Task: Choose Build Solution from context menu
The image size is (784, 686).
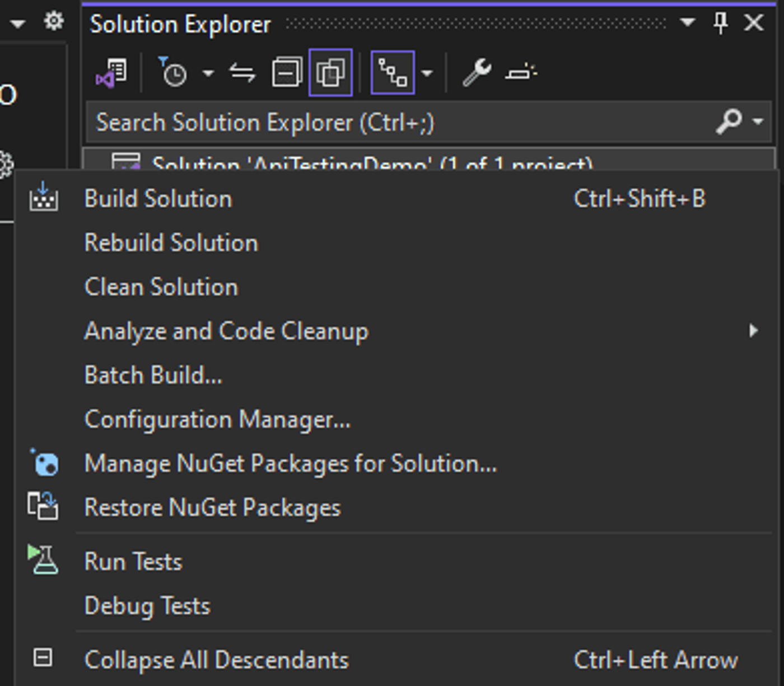Action: click(396, 199)
